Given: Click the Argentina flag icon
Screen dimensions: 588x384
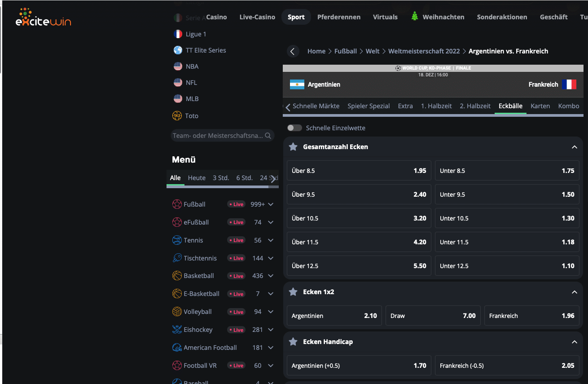Looking at the screenshot, I should point(297,84).
